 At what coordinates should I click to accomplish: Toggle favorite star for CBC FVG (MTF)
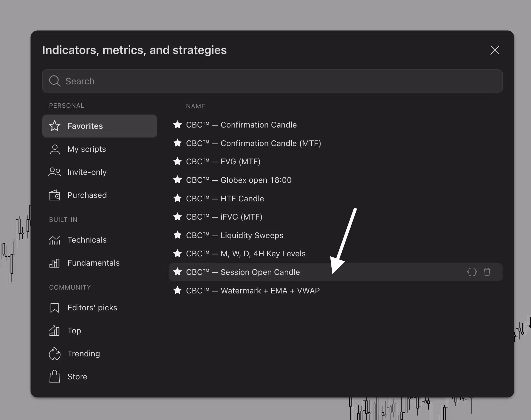click(178, 161)
